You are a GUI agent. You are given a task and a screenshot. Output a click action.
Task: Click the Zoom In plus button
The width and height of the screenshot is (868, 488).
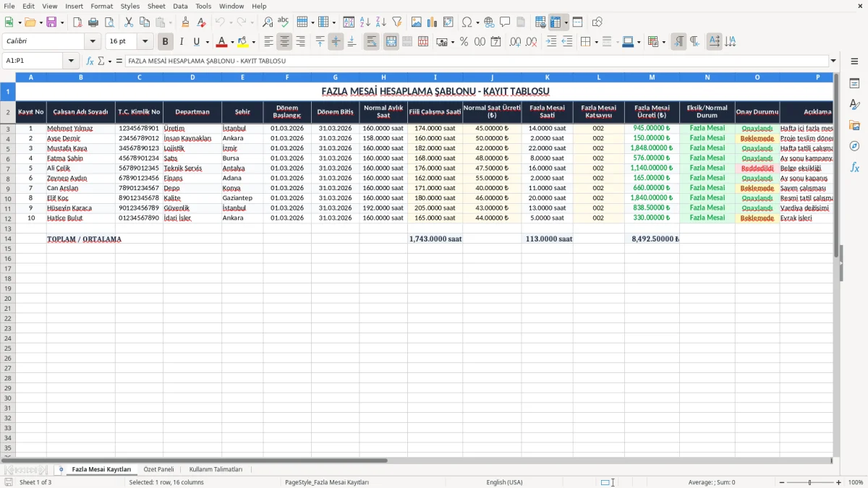tap(839, 482)
